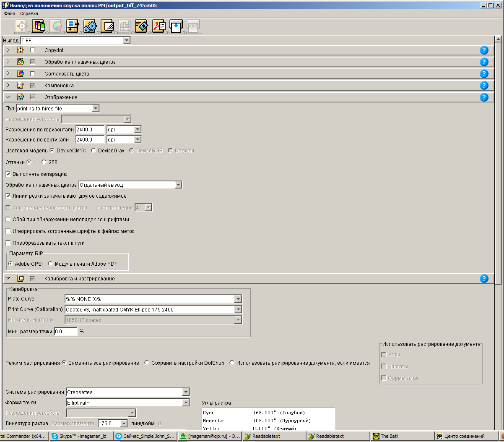The width and height of the screenshot is (504, 442).
Task: Click the layout grid toolbar icon
Action: tap(73, 26)
